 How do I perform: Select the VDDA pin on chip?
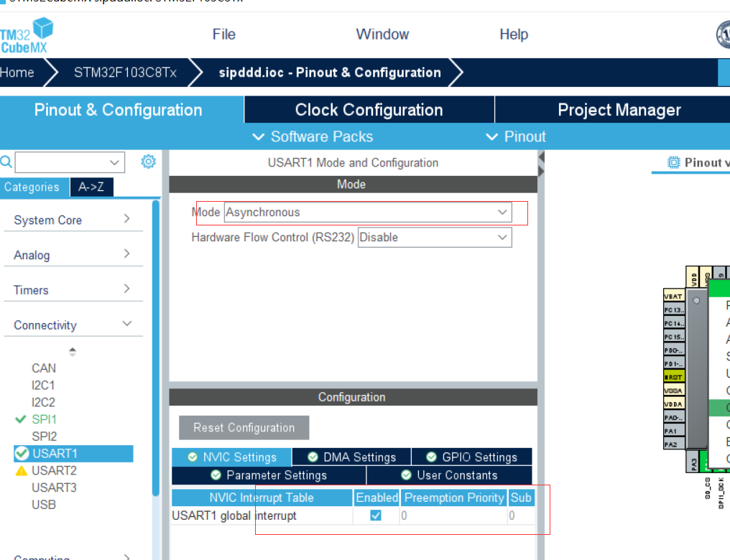click(674, 403)
